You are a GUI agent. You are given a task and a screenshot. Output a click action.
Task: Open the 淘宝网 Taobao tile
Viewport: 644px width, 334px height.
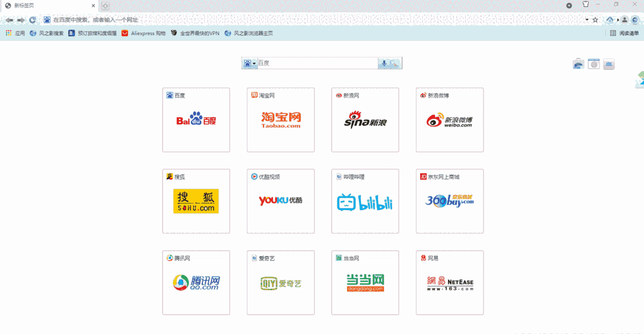tap(281, 120)
